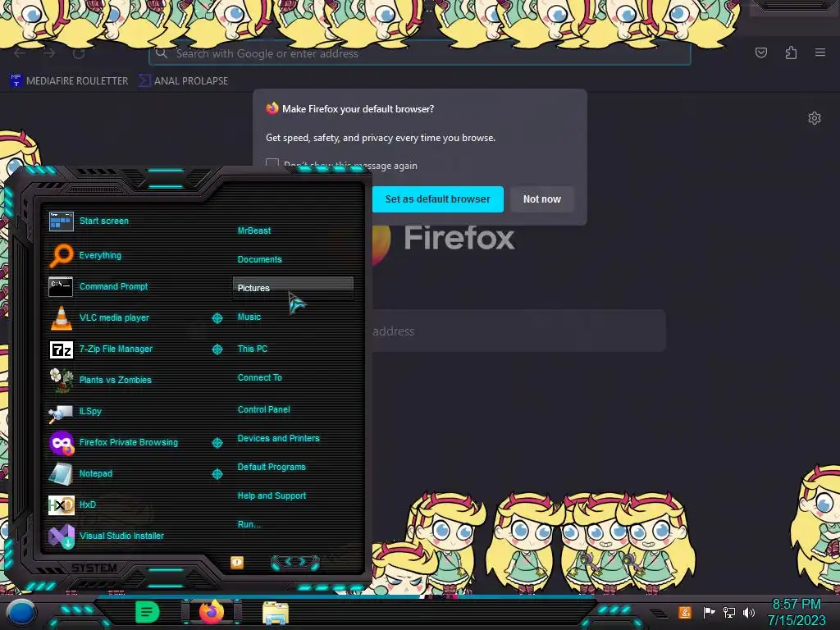This screenshot has width=840, height=630.
Task: Launch Plants vs Zombies icon
Action: click(61, 380)
